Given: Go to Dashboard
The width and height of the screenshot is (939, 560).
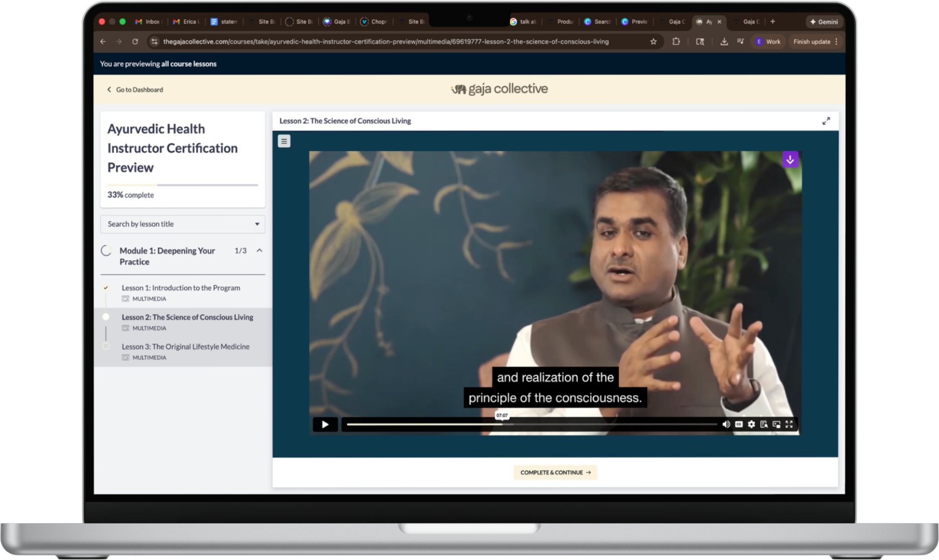Looking at the screenshot, I should (135, 89).
